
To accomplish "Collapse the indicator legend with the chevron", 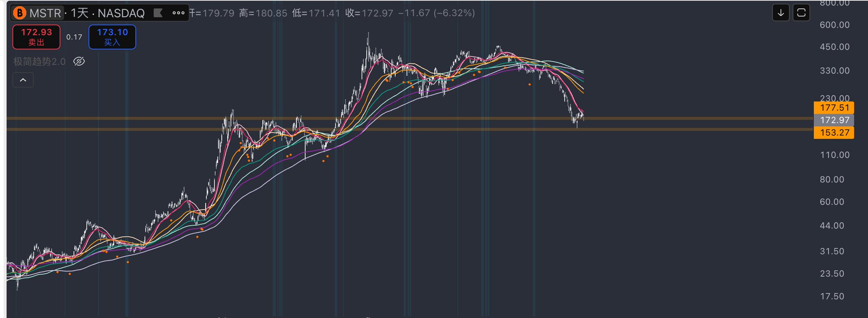I will (x=23, y=80).
